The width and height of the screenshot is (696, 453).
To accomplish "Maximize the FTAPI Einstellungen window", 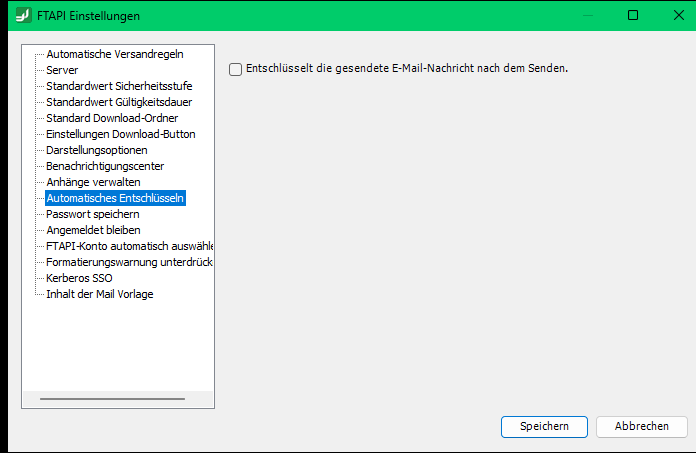I will 633,15.
